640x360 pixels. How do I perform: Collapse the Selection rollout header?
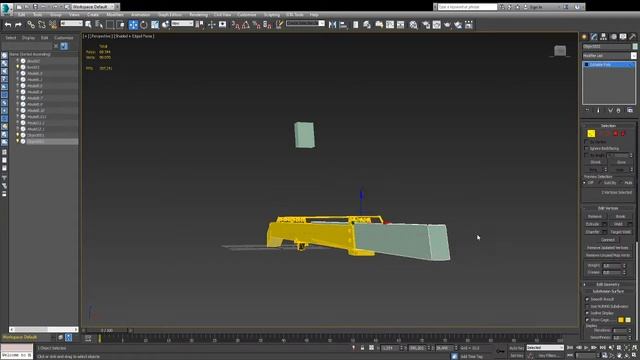[x=608, y=126]
